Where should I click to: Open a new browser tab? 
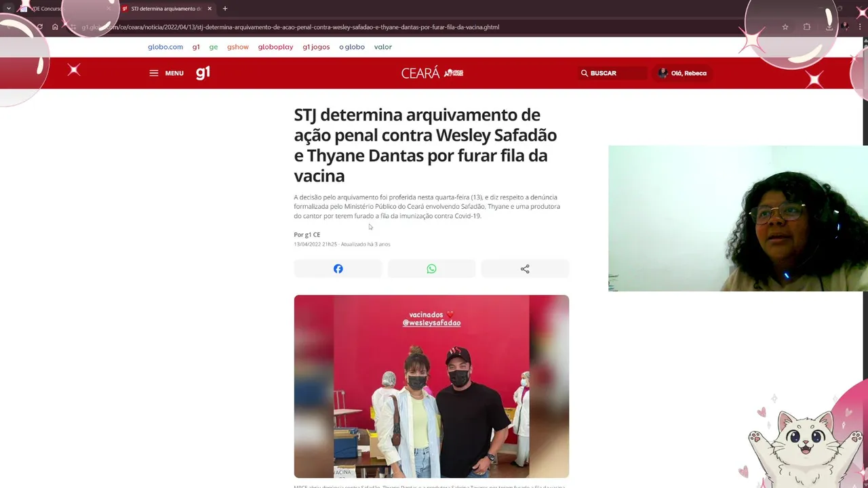225,9
